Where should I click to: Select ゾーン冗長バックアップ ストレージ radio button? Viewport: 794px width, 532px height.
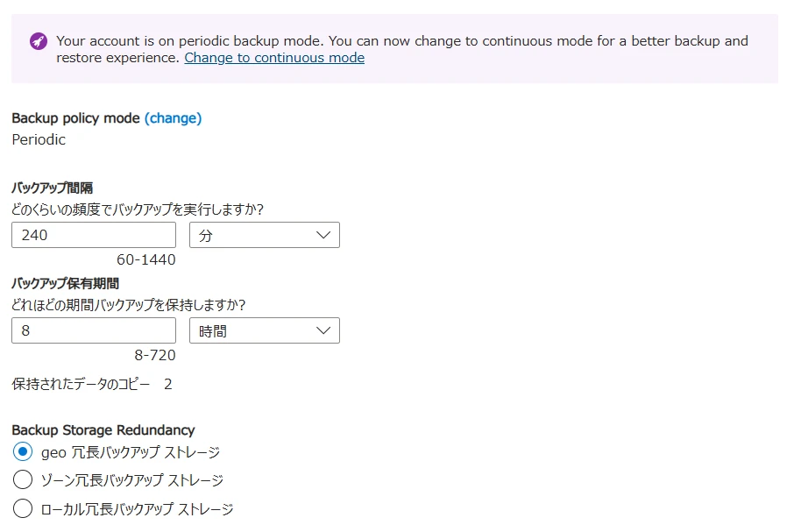point(24,480)
